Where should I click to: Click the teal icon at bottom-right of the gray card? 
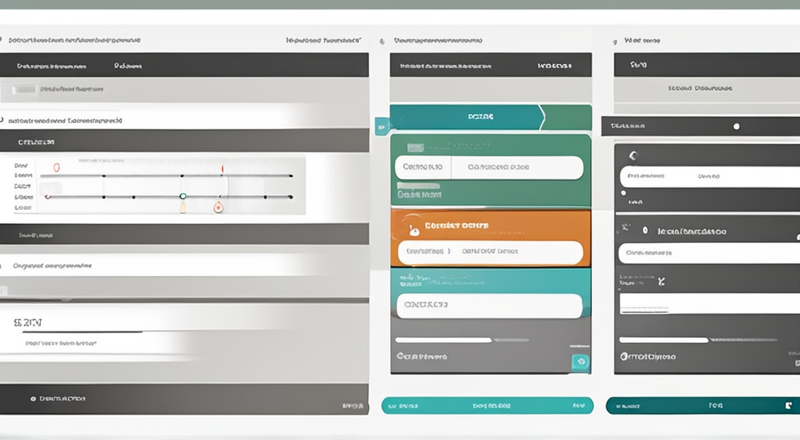(x=580, y=361)
